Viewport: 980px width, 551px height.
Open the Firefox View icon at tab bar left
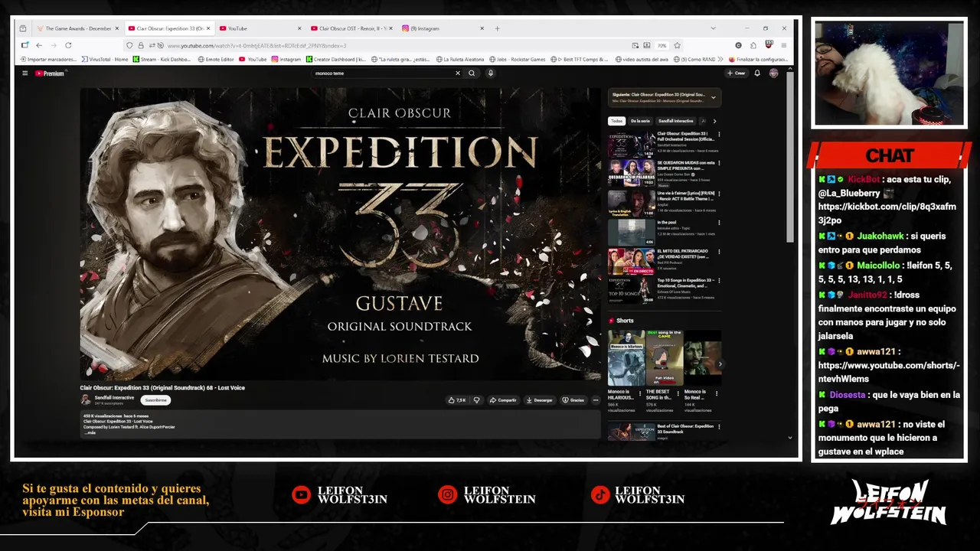pyautogui.click(x=24, y=28)
